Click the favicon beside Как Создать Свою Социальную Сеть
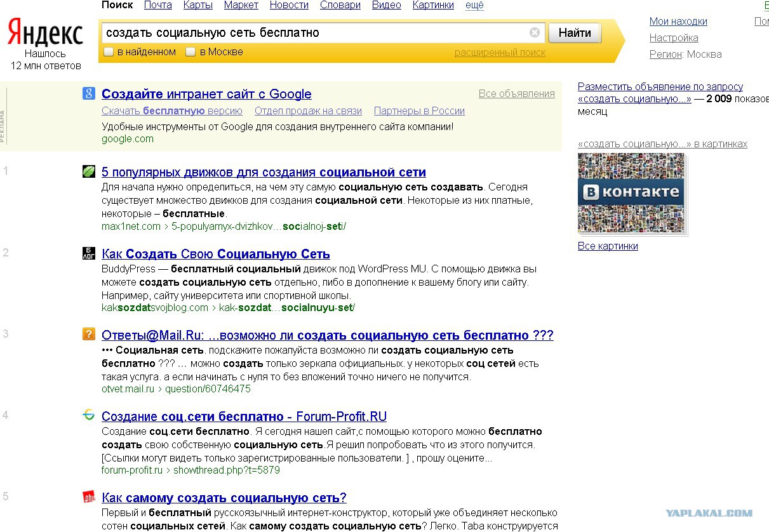769x532 pixels. [89, 253]
